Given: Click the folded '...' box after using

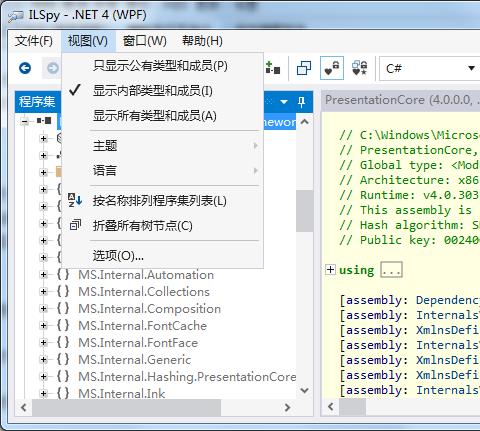Looking at the screenshot, I should (391, 270).
